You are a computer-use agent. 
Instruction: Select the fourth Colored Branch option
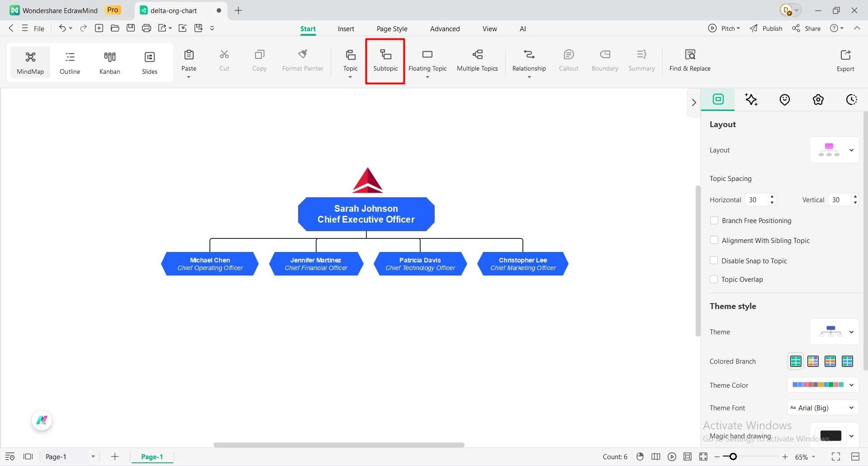pos(847,361)
